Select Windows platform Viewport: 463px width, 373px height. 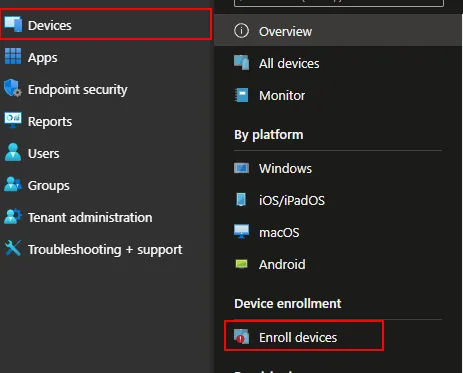285,168
